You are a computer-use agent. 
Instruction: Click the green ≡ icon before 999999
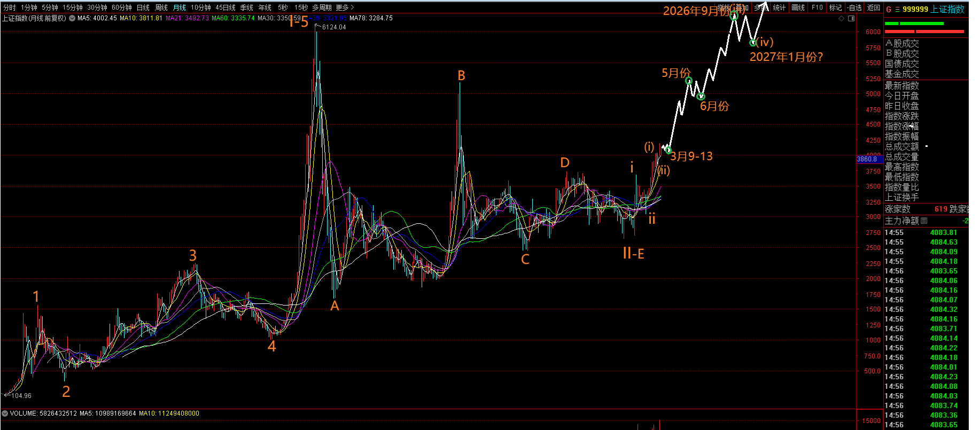pos(897,9)
